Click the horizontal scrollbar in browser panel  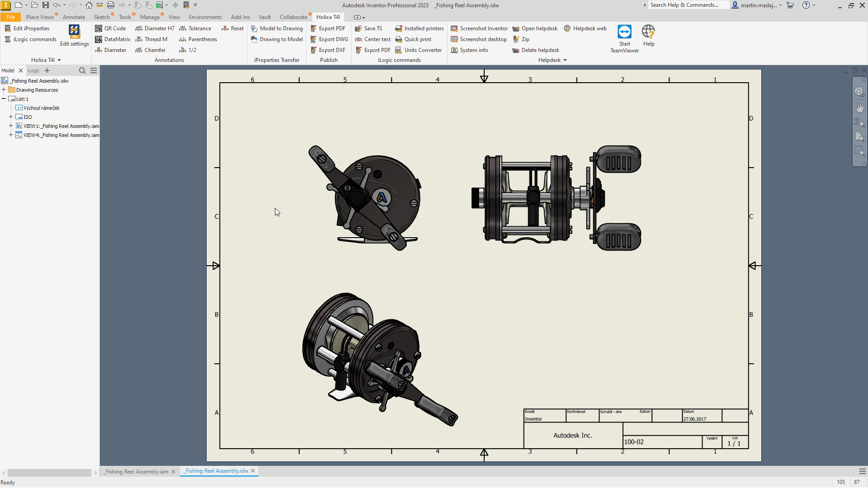pos(49,473)
